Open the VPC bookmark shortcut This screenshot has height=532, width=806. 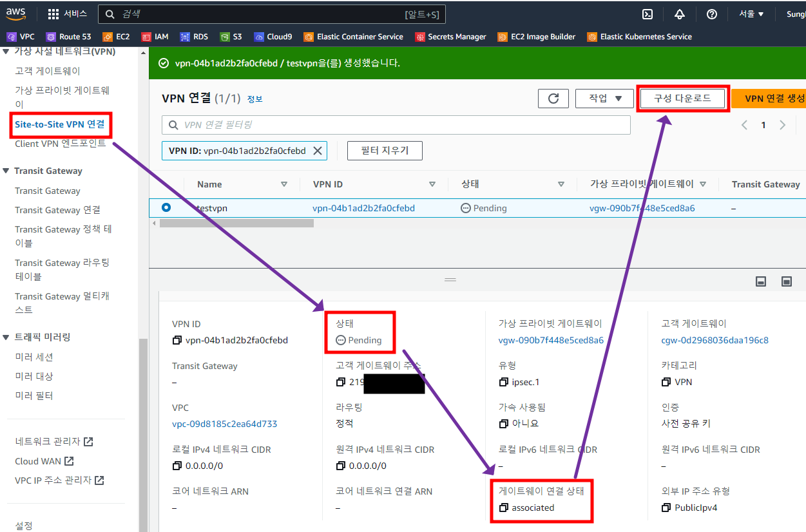coord(21,37)
